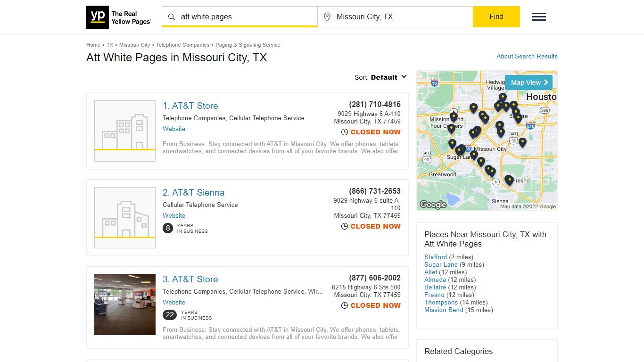This screenshot has height=362, width=644.
Task: Go to Missouri City breadcrumb
Action: point(134,45)
